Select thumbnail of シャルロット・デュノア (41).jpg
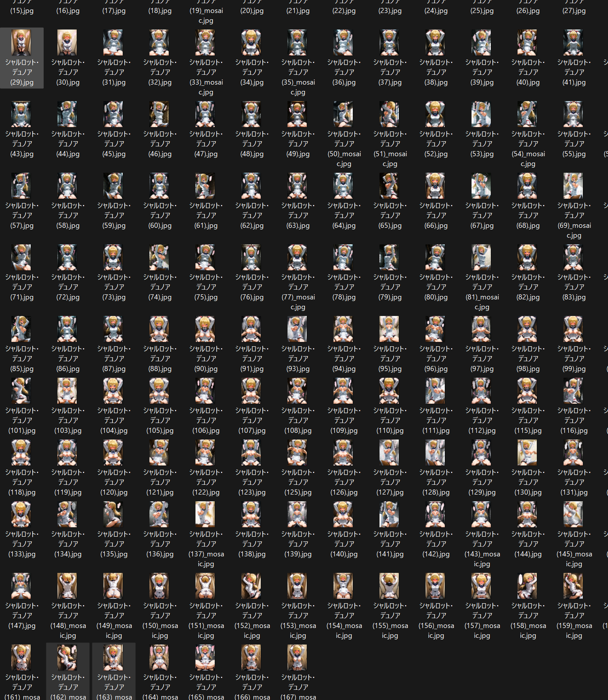The image size is (608, 700). coord(573,42)
